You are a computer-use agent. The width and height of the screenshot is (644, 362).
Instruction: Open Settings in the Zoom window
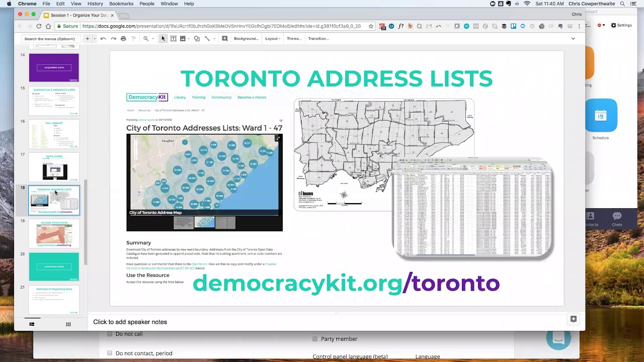tap(621, 25)
